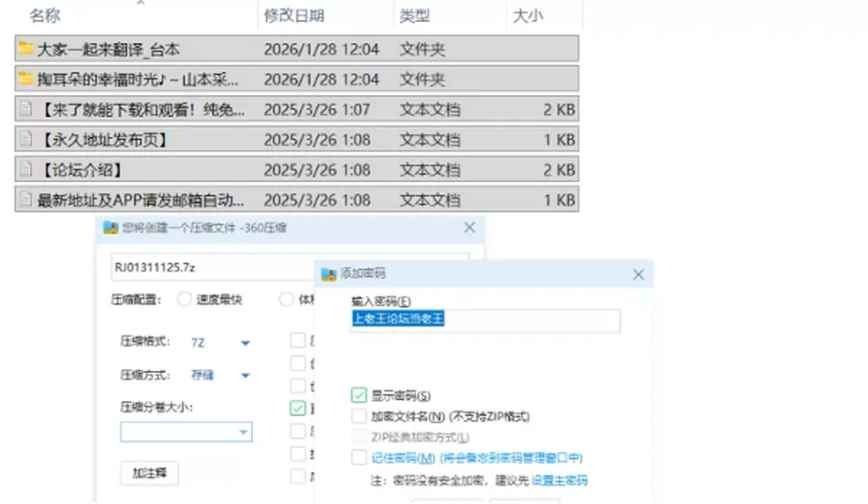Sort files by 名称 column header

coord(44,15)
